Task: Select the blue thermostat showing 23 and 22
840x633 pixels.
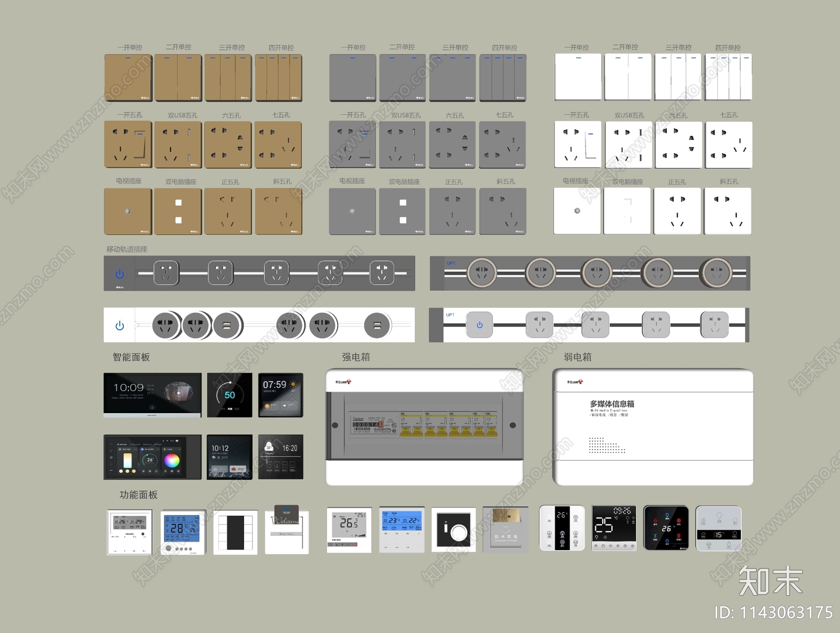Action: coord(402,530)
